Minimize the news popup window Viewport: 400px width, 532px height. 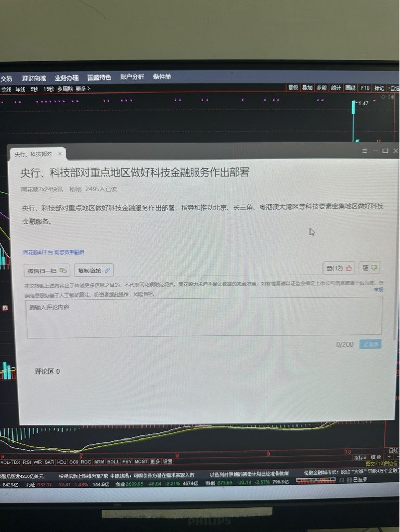375,151
